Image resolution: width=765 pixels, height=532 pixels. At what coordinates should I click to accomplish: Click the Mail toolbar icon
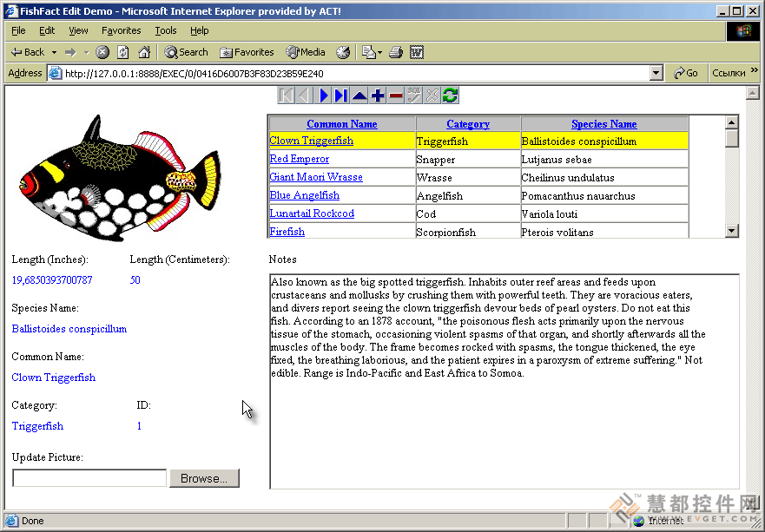click(369, 52)
